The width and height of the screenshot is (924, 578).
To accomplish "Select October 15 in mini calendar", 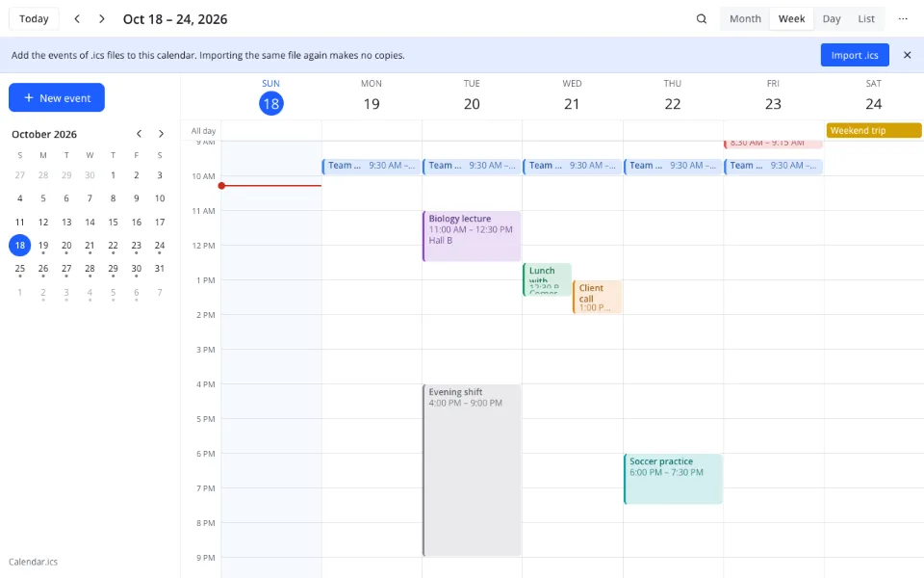I will 114,222.
